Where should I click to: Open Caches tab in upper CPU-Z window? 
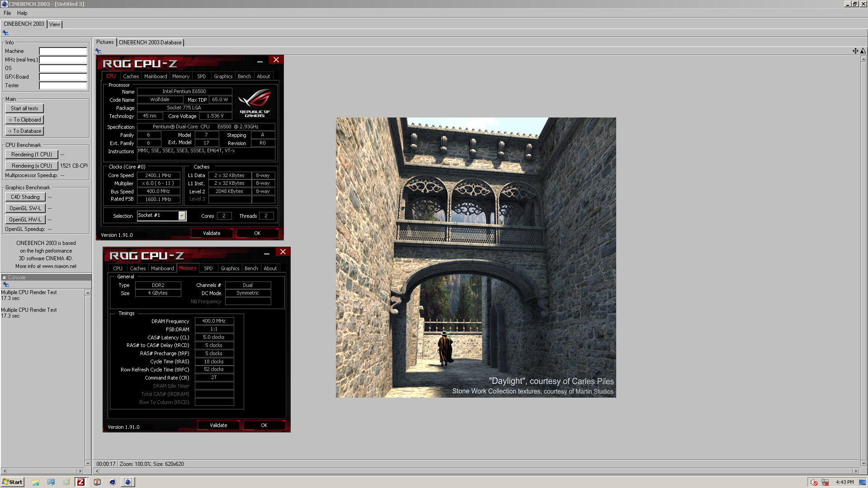131,76
